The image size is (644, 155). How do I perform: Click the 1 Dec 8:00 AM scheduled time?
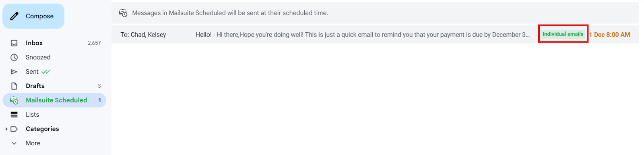click(x=610, y=35)
